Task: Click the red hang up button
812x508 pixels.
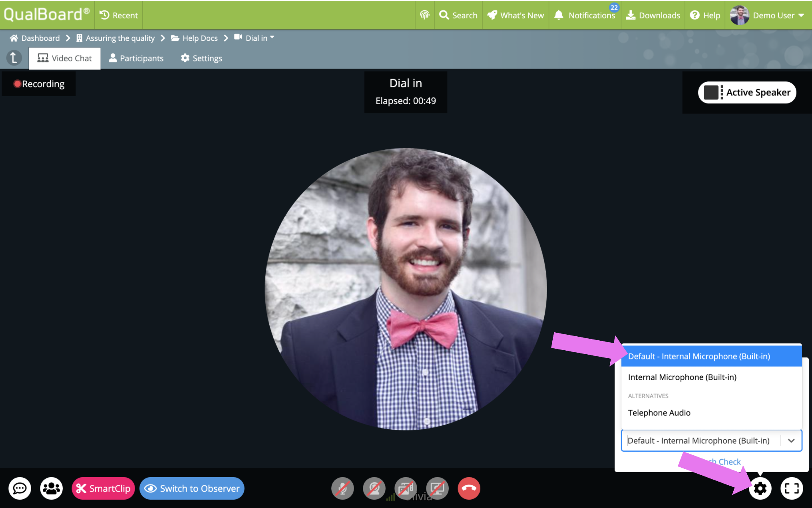Action: 469,488
